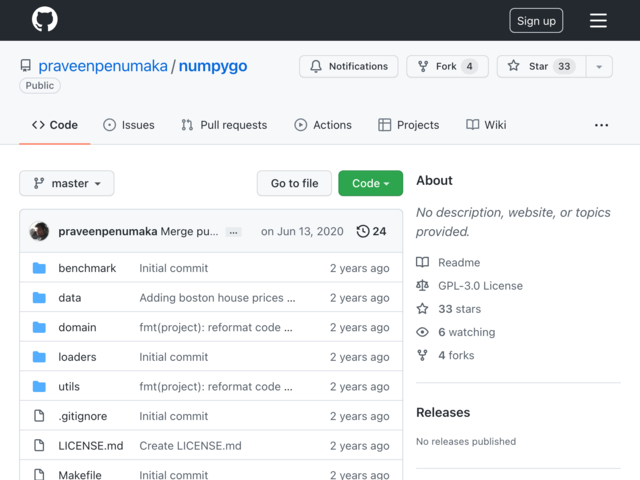Image resolution: width=640 pixels, height=480 pixels.
Task: Open domain's 'fmt(project): reformat code' commit
Action: coord(216,327)
